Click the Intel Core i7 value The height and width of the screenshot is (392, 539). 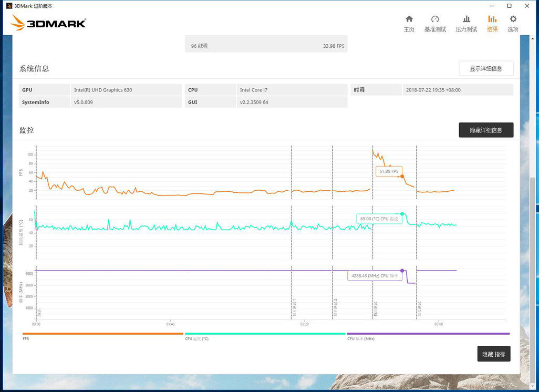254,90
